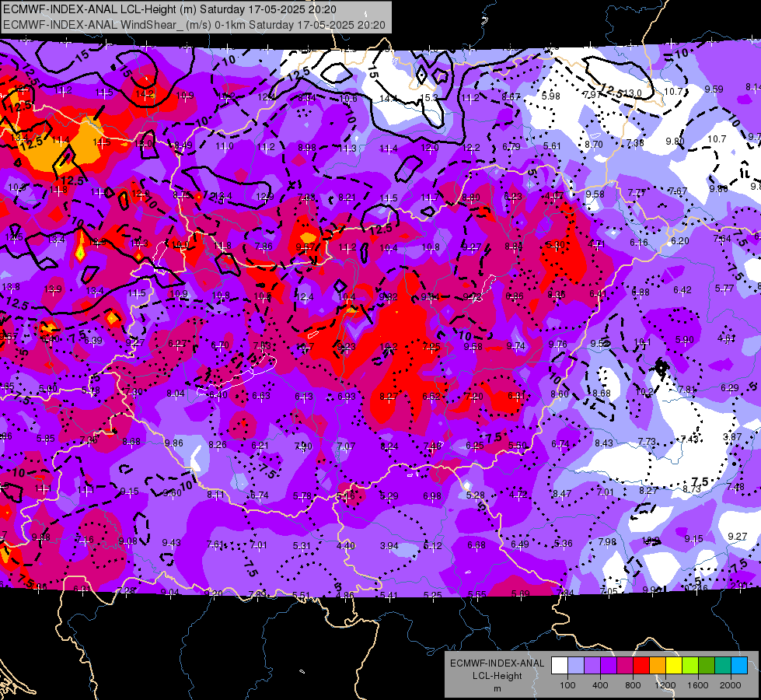
Task: Click the red legend swatch
Action: pyautogui.click(x=641, y=666)
